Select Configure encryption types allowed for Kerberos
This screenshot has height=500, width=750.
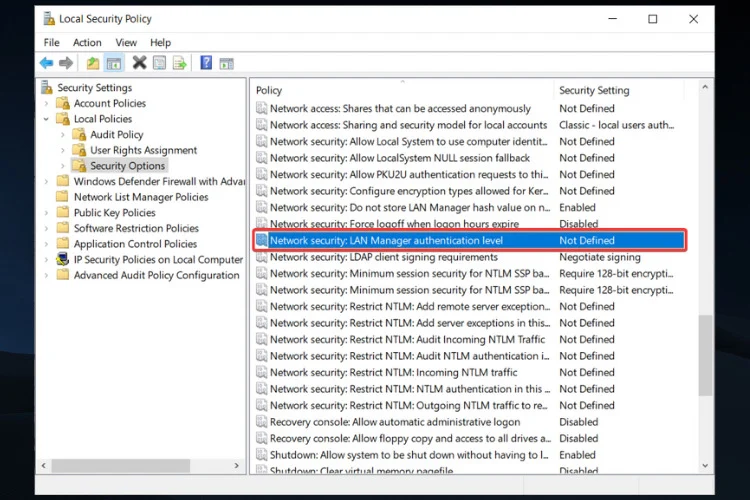[408, 191]
